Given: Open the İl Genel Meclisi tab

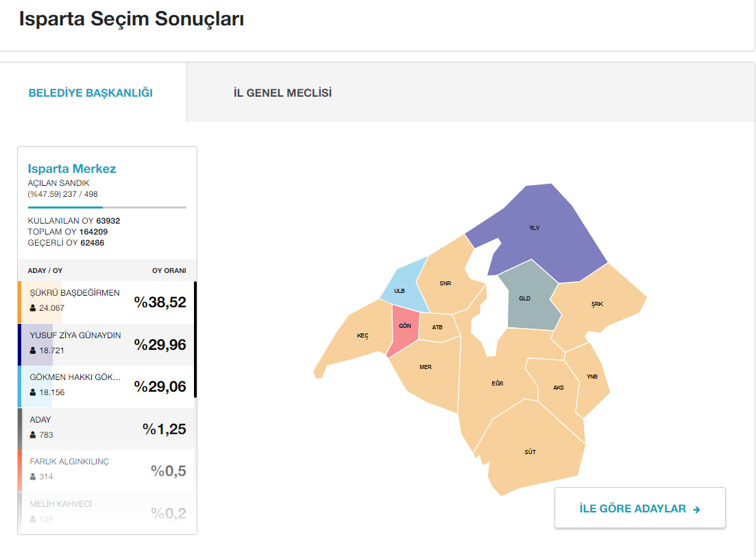Looking at the screenshot, I should [282, 93].
